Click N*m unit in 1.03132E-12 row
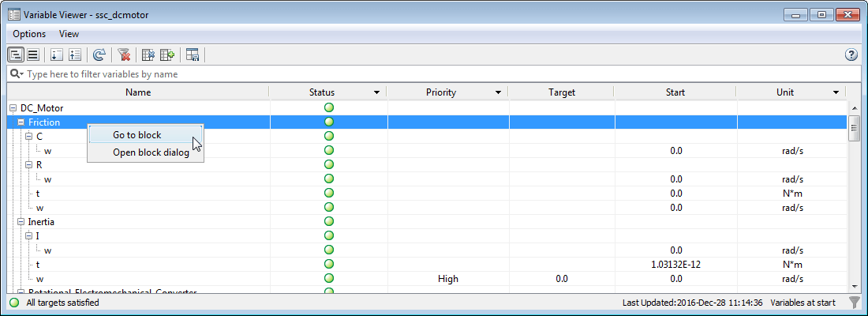 pos(792,265)
